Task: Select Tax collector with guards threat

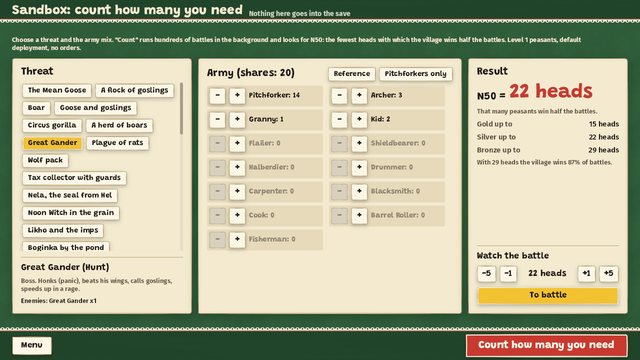Action: [74, 178]
